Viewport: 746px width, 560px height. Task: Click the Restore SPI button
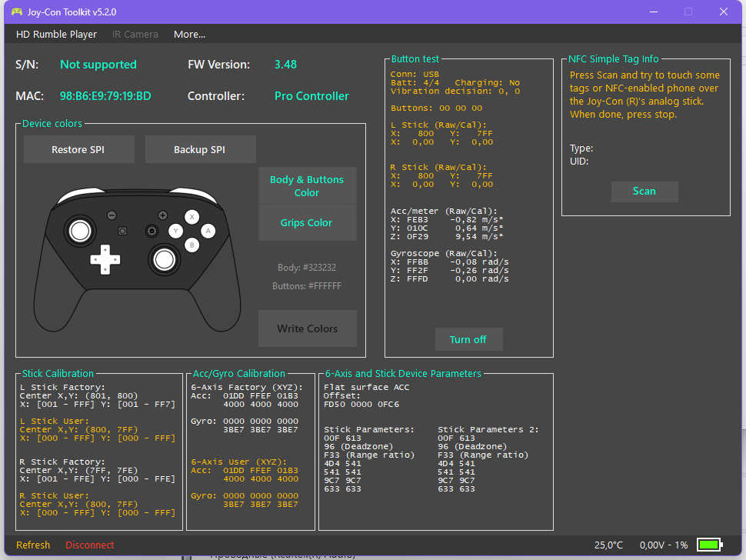(x=78, y=149)
